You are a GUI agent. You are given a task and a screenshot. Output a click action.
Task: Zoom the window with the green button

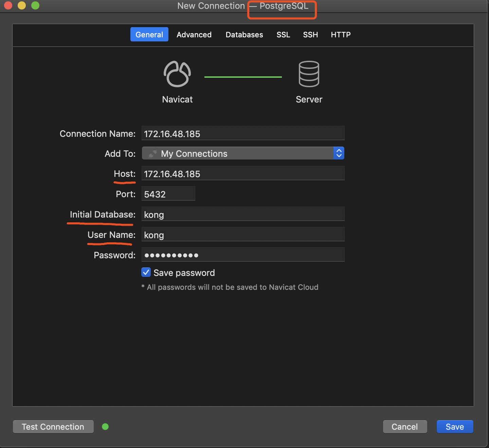pos(35,5)
